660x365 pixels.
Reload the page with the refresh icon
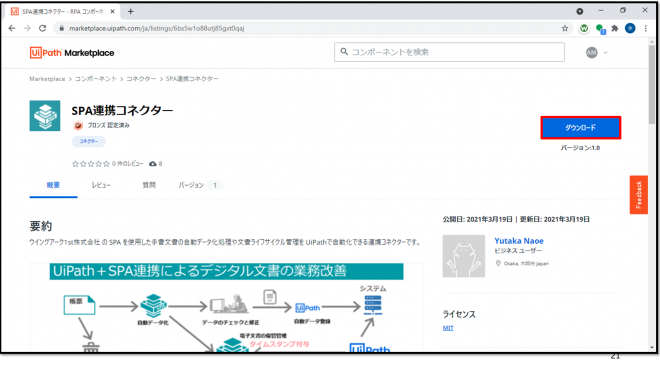pyautogui.click(x=43, y=28)
